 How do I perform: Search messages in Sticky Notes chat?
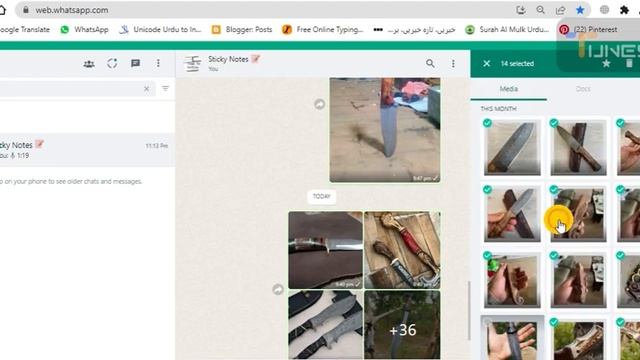coord(430,63)
